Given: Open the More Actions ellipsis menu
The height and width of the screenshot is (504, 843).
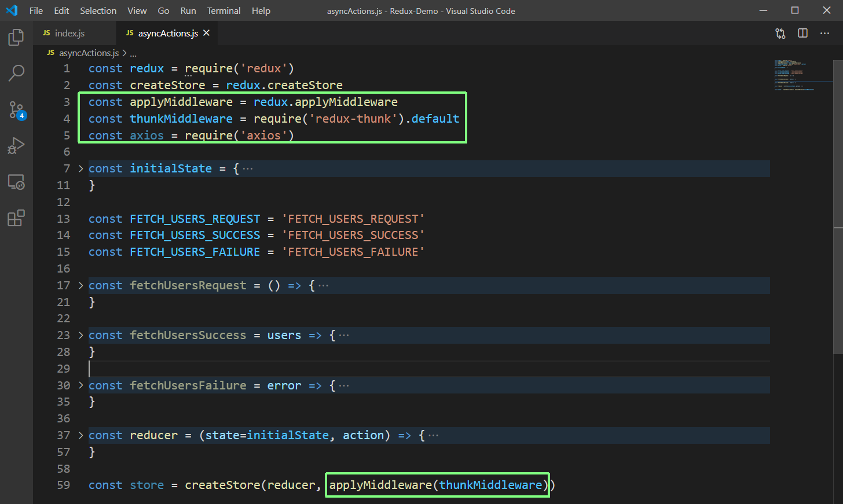Looking at the screenshot, I should (x=824, y=34).
